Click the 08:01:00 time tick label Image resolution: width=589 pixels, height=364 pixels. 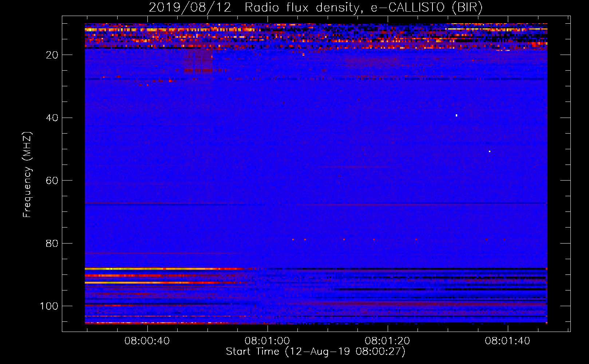click(267, 341)
